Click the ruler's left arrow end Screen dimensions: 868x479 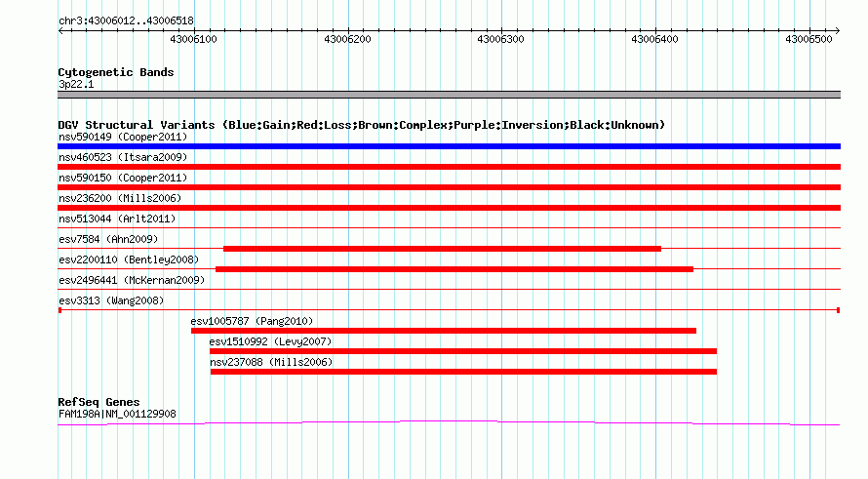60,31
